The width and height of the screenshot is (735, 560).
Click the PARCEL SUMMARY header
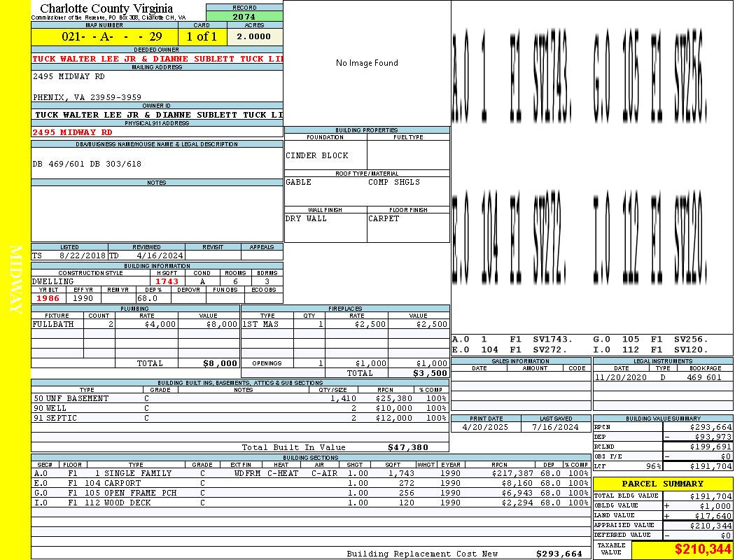[x=662, y=484]
